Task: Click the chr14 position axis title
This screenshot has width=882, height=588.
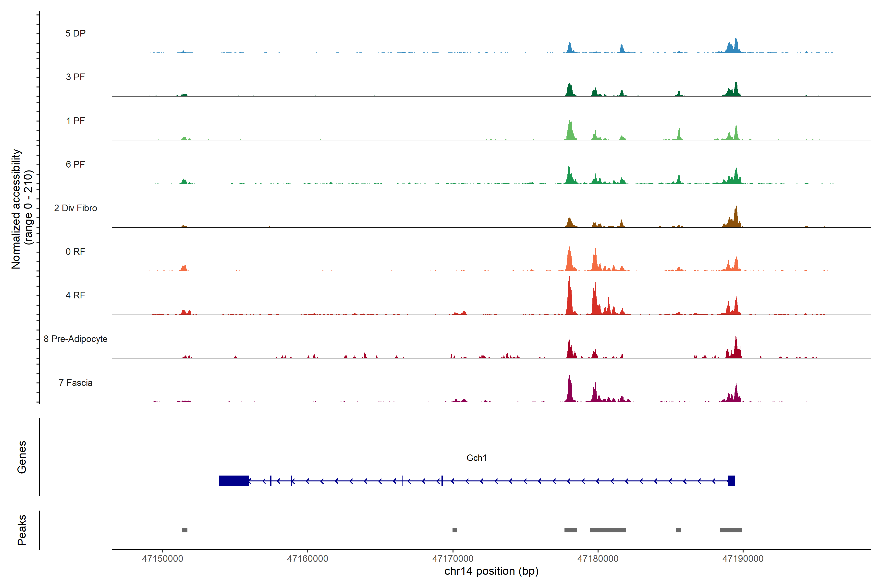Action: click(491, 571)
